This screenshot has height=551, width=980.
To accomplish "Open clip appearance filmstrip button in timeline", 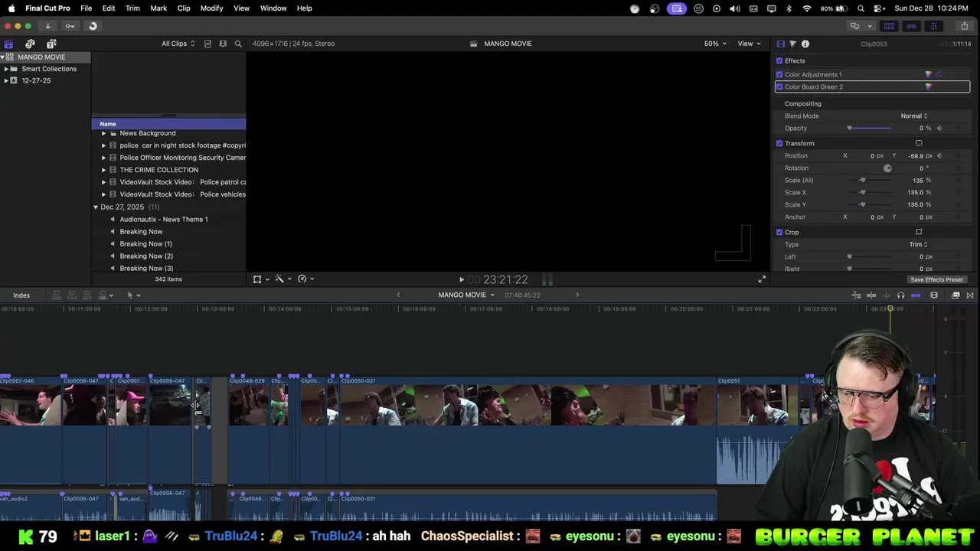I will [x=934, y=295].
